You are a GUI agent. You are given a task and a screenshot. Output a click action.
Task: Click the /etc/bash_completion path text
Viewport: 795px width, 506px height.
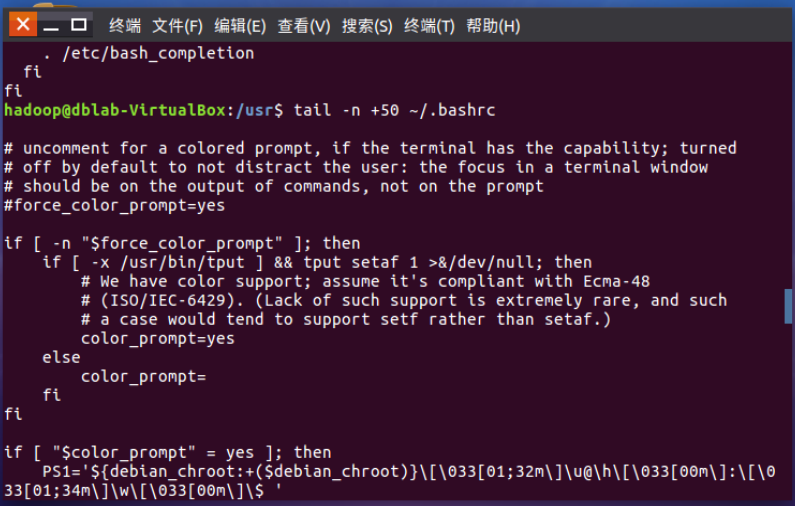(158, 53)
